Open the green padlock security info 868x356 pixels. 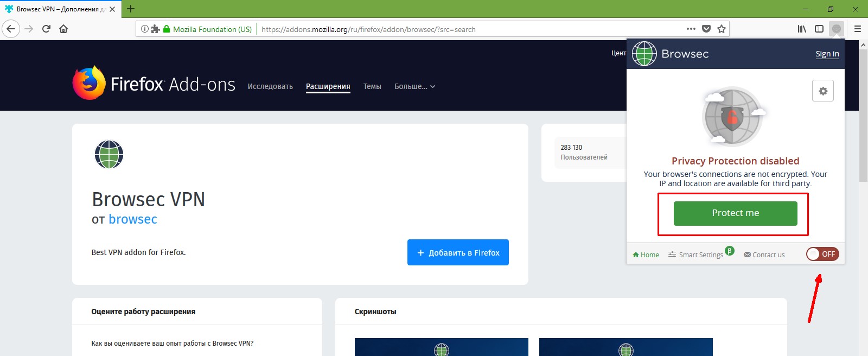[x=167, y=29]
